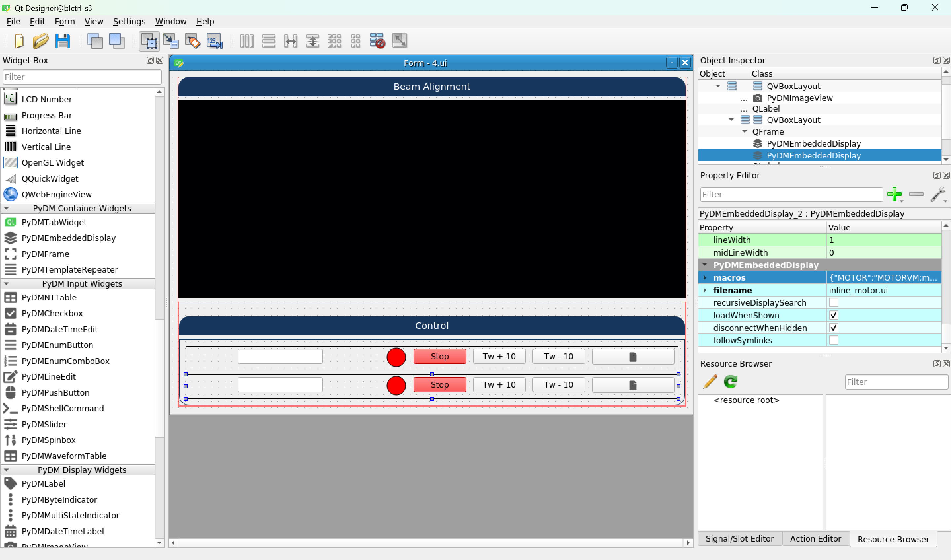Expand the macros property row
This screenshot has width=951, height=560.
tap(705, 278)
